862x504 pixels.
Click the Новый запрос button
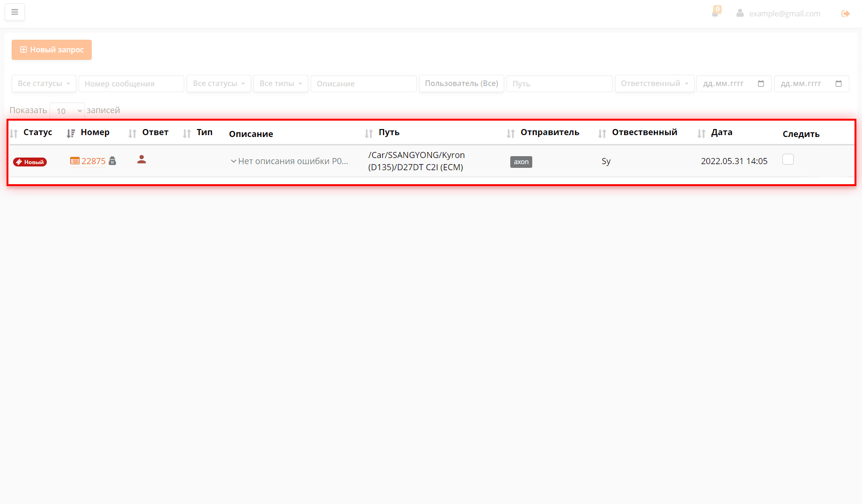click(x=51, y=50)
